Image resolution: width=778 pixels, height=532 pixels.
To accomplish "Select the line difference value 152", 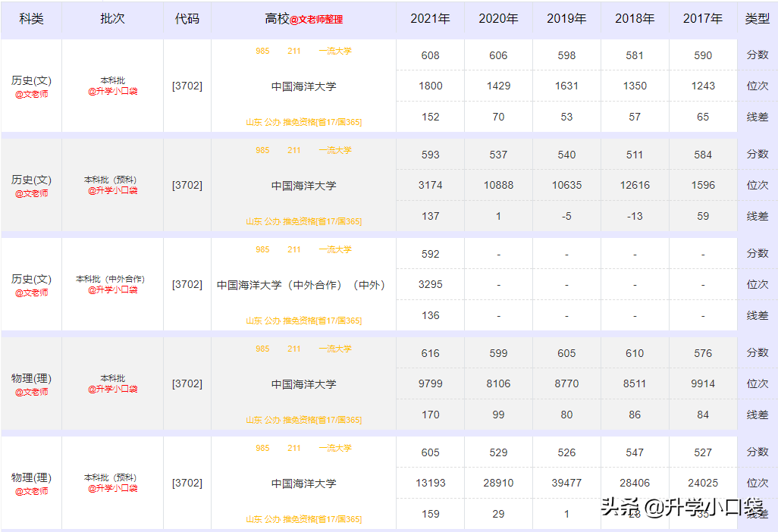I will [x=430, y=117].
